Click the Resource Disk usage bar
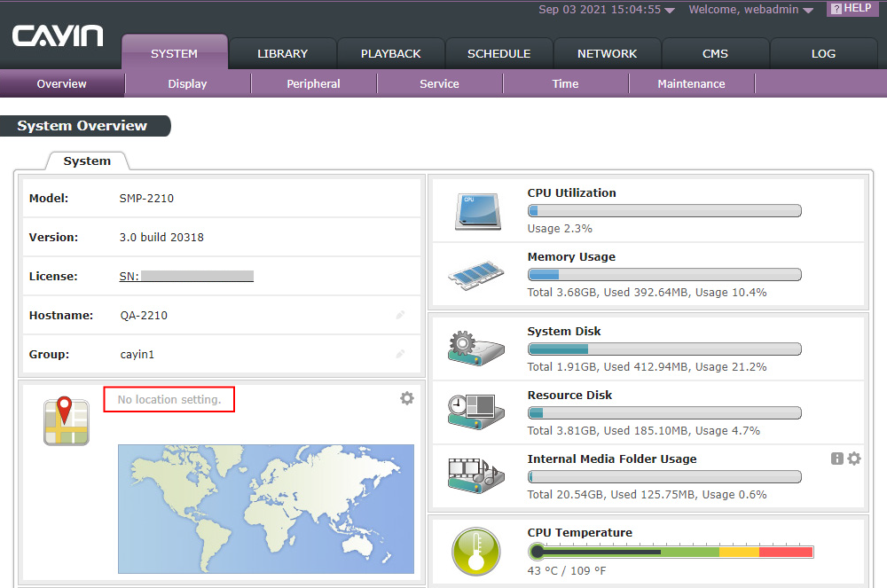The image size is (887, 588). click(664, 412)
